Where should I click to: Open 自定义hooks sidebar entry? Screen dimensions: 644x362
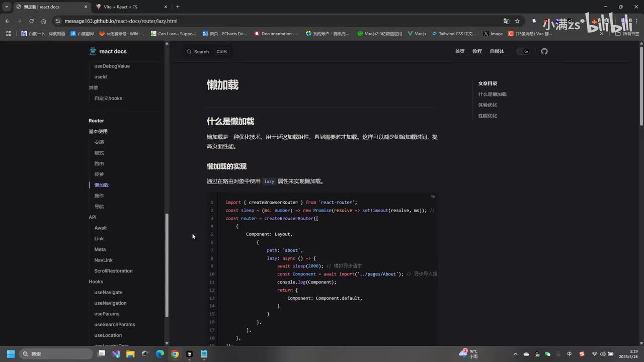click(108, 98)
